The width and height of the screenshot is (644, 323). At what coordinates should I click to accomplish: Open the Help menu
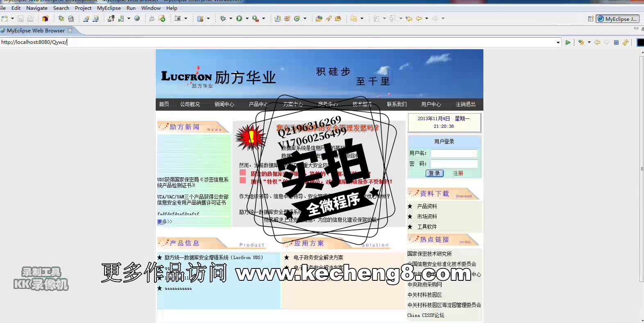click(x=172, y=8)
